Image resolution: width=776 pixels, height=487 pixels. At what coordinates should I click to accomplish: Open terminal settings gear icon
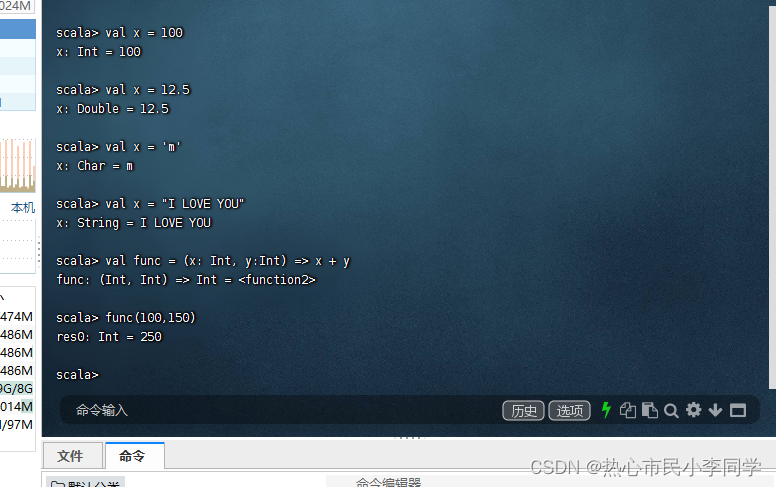point(693,410)
